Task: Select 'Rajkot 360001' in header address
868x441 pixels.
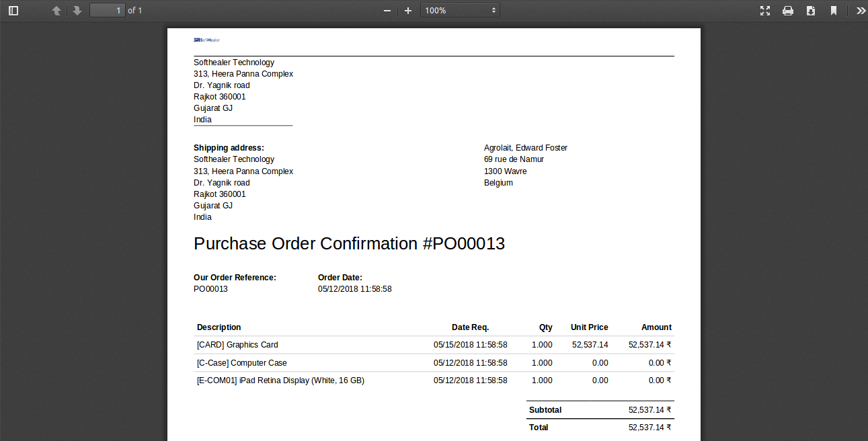Action: point(220,97)
